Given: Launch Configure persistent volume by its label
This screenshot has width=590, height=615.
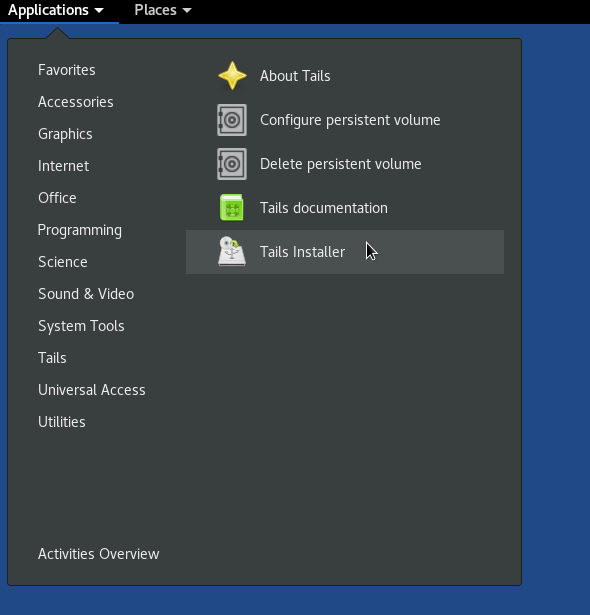Looking at the screenshot, I should pos(350,120).
